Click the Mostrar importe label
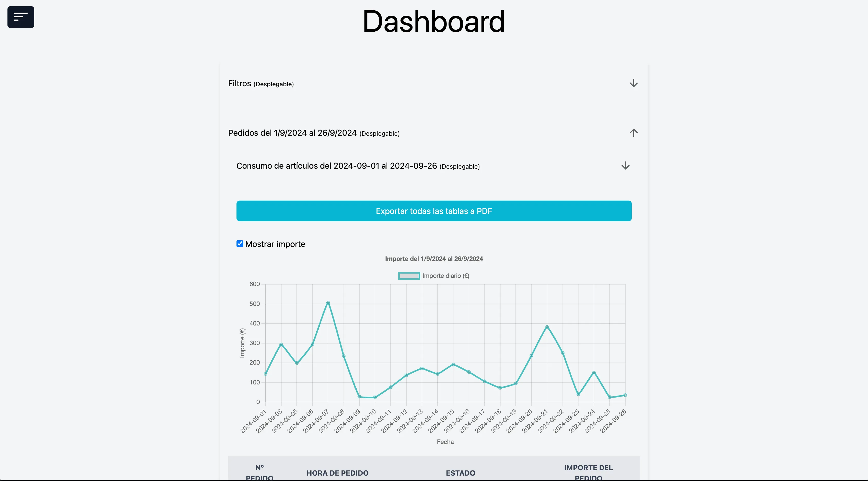Viewport: 868px width, 481px height. [275, 244]
